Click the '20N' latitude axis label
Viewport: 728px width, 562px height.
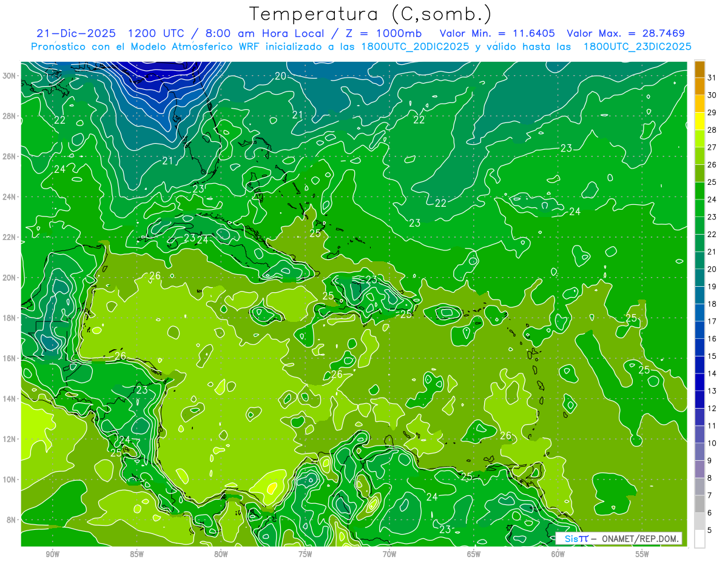10,278
